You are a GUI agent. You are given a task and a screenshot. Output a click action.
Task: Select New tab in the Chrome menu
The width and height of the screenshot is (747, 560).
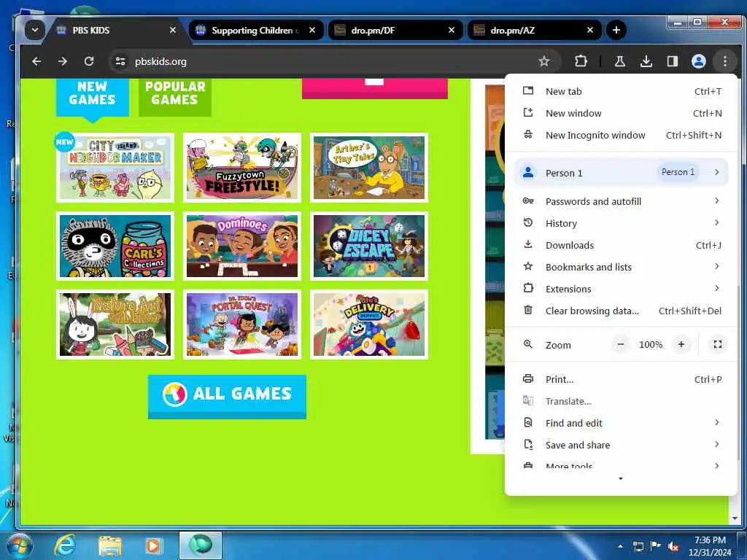coord(622,91)
